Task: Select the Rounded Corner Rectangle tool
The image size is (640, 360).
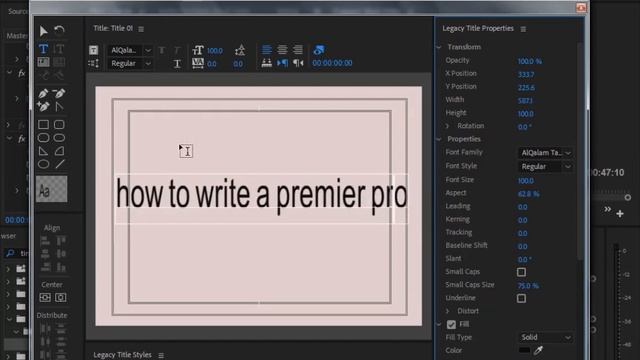Action: pos(59,124)
